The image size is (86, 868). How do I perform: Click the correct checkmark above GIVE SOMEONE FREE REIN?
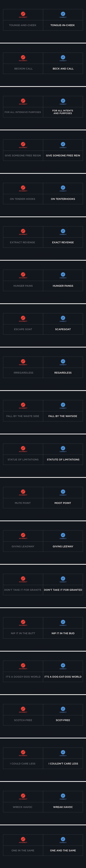coord(63,144)
